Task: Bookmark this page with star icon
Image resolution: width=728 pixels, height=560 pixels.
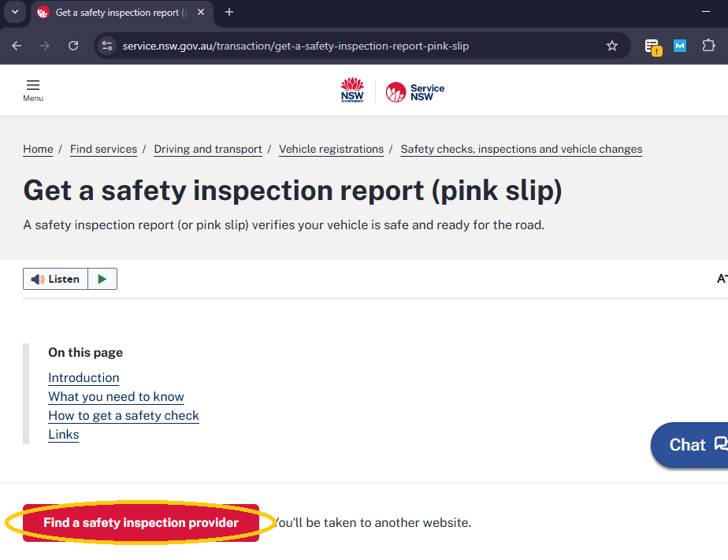Action: [612, 46]
